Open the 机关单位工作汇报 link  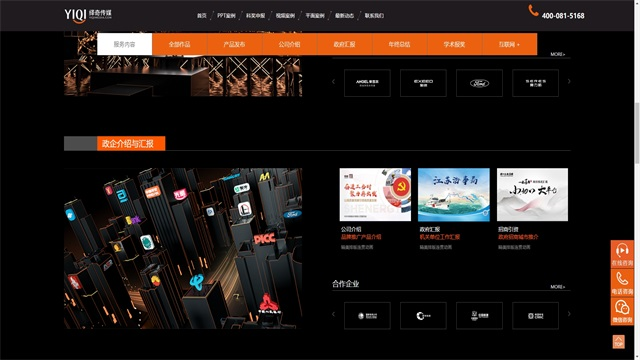440,237
